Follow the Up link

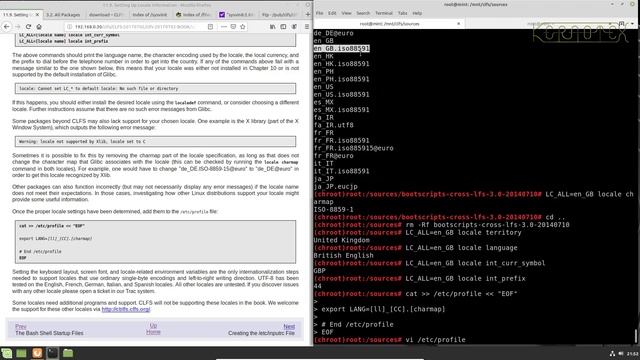coord(153,326)
